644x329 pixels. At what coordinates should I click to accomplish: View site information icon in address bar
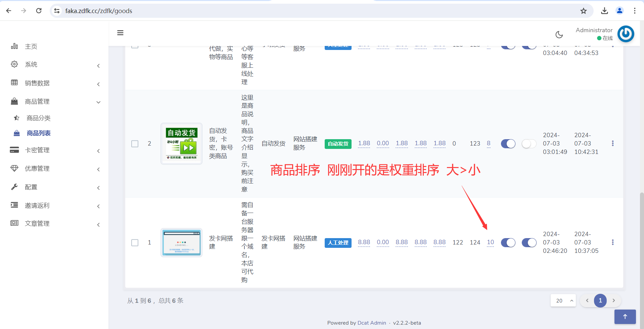[57, 11]
